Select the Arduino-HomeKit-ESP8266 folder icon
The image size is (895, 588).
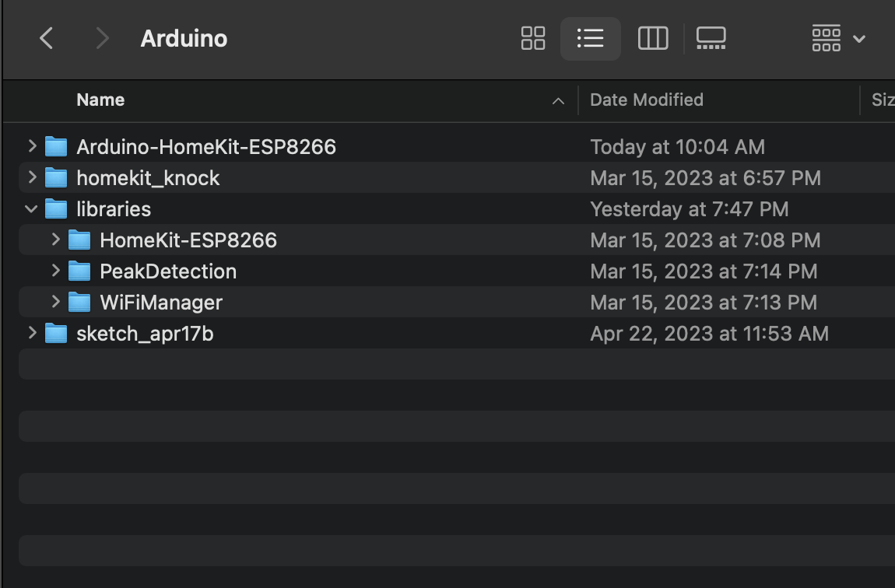[56, 146]
